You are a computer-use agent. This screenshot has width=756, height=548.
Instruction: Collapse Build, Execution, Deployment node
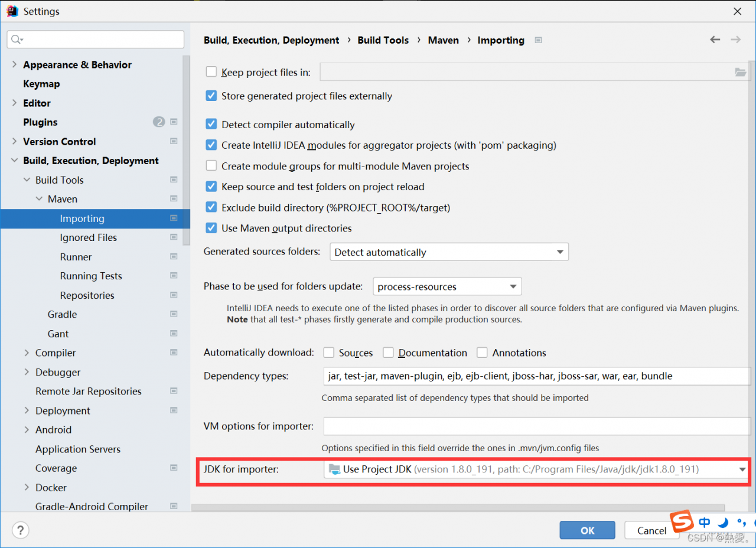[x=14, y=161]
